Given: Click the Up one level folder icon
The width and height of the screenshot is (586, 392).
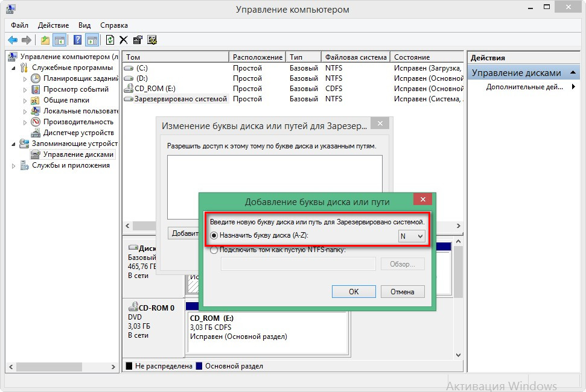Looking at the screenshot, I should (45, 40).
